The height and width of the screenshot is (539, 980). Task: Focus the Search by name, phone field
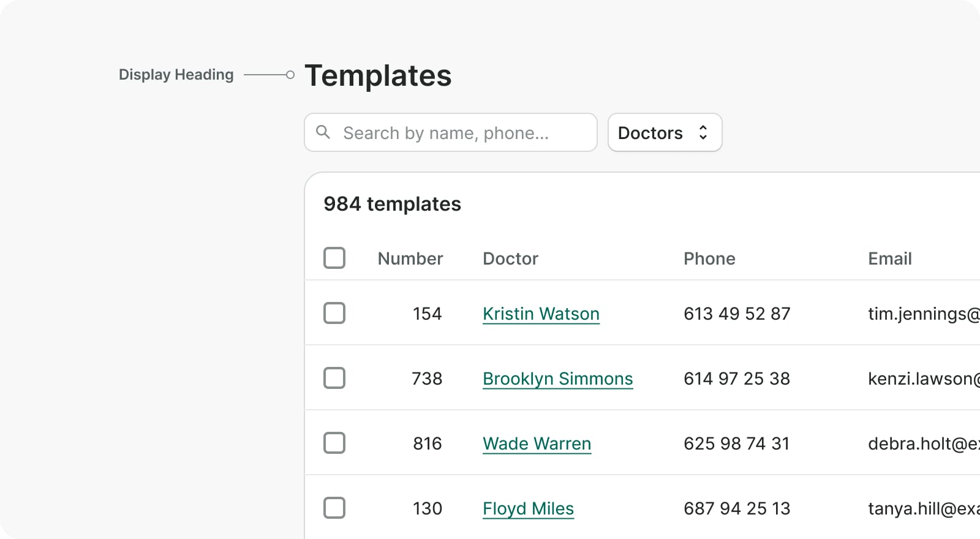tap(459, 132)
